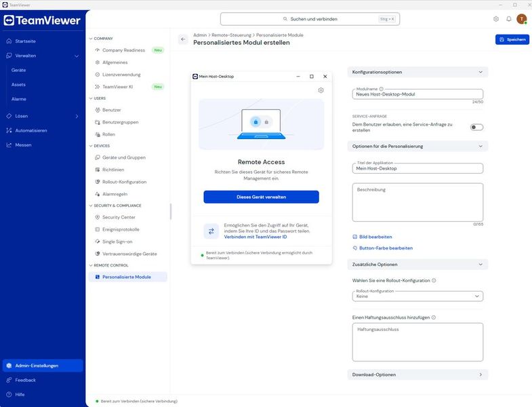The image size is (532, 407).
Task: Click the Benutzergruppen icon
Action: [98, 122]
